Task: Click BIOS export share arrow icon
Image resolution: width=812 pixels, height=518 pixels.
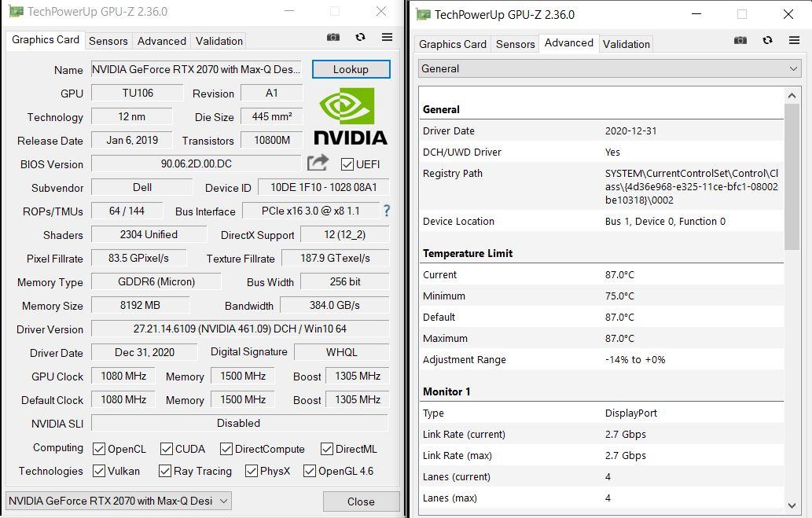Action: tap(318, 163)
